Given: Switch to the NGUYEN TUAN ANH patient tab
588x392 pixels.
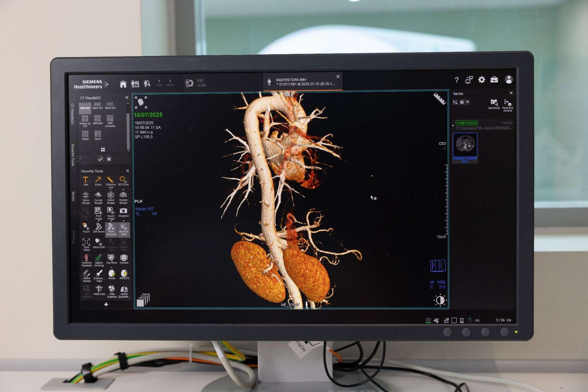Looking at the screenshot, I should click(302, 82).
